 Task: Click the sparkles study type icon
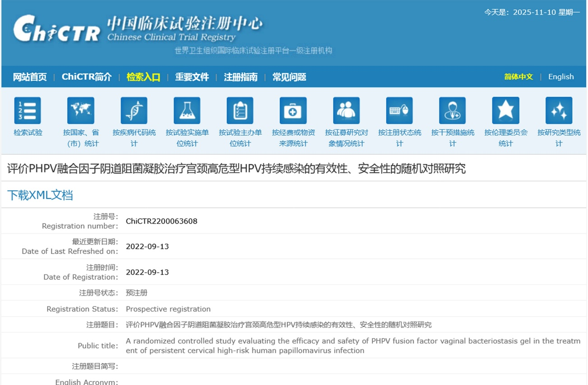pyautogui.click(x=559, y=110)
